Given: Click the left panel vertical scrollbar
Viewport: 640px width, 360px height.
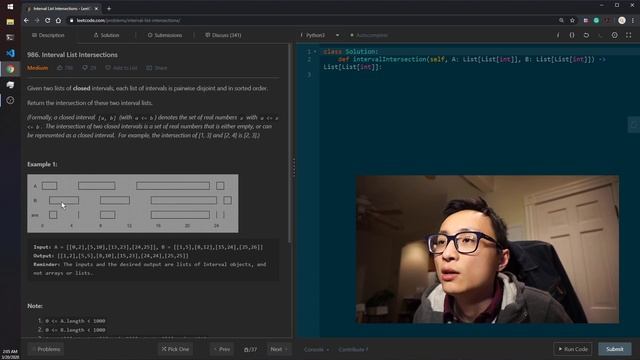Looking at the screenshot, I should click(x=290, y=143).
